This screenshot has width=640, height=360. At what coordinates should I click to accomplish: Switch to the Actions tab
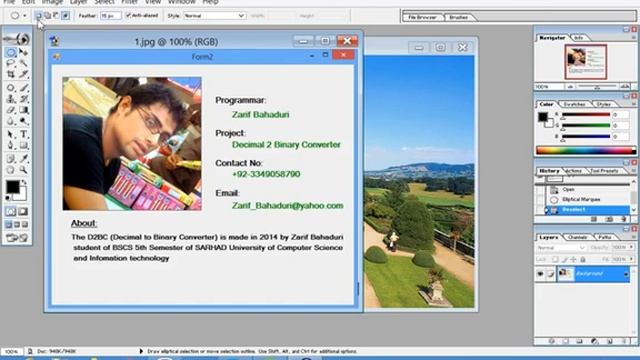tap(574, 171)
